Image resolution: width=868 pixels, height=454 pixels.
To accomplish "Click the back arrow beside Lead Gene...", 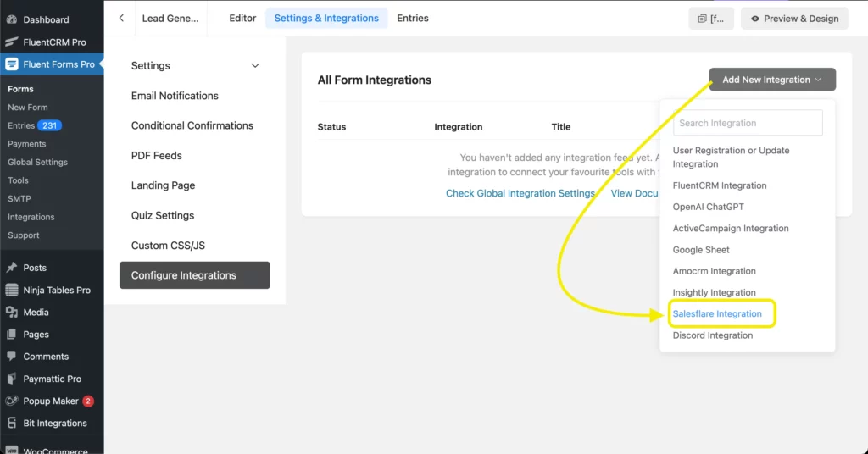I will 121,19.
